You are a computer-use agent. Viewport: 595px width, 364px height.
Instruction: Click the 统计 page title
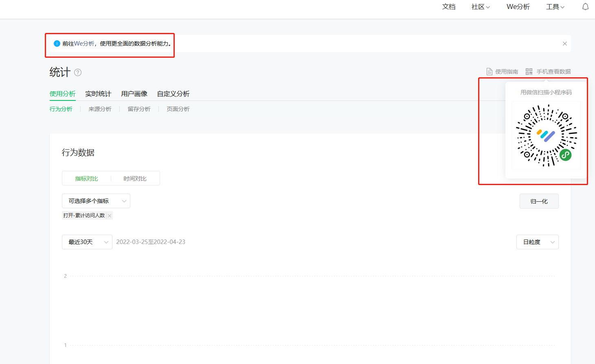60,72
